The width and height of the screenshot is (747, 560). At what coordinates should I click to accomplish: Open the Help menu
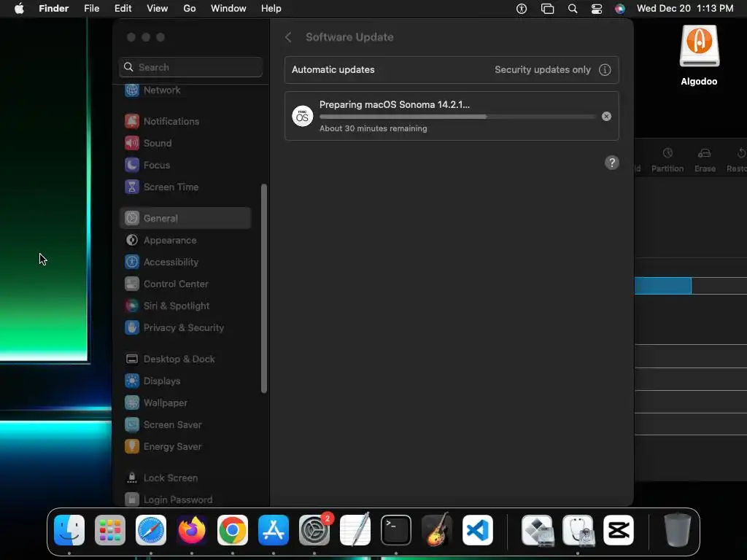(271, 9)
